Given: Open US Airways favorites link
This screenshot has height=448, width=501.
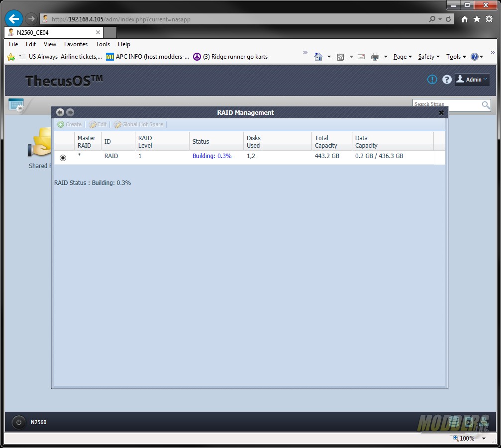Looking at the screenshot, I should tap(61, 57).
